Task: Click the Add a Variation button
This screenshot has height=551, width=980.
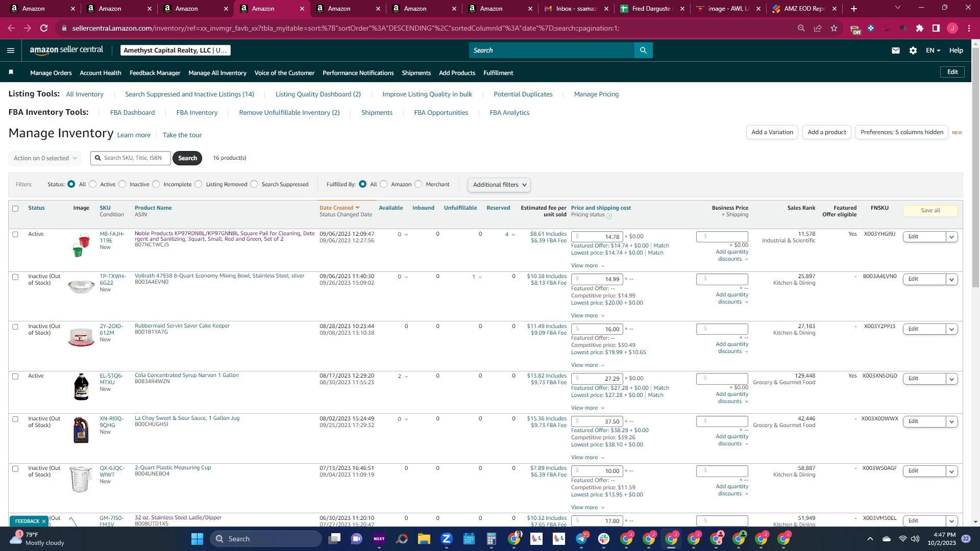Action: pos(772,132)
